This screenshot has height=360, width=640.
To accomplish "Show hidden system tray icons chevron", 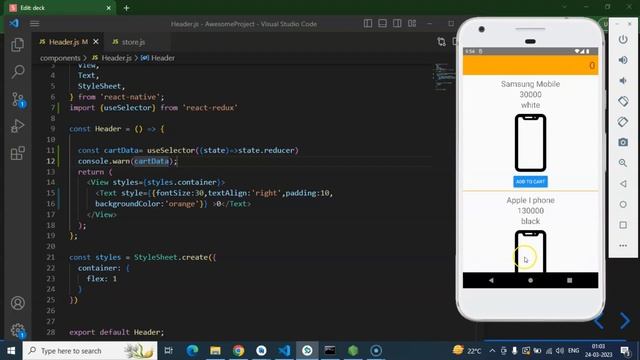I will [x=492, y=351].
